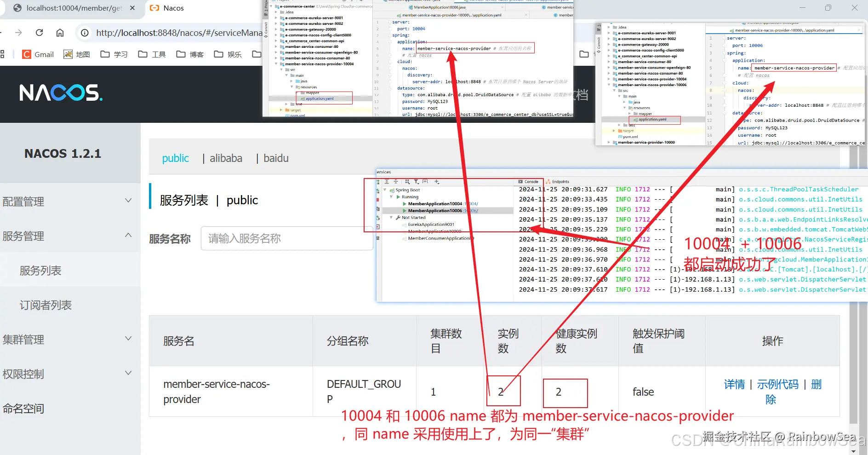This screenshot has width=868, height=455.
Task: Select member-service-nacos-provider-10006 module in project tree
Action: 652,85
